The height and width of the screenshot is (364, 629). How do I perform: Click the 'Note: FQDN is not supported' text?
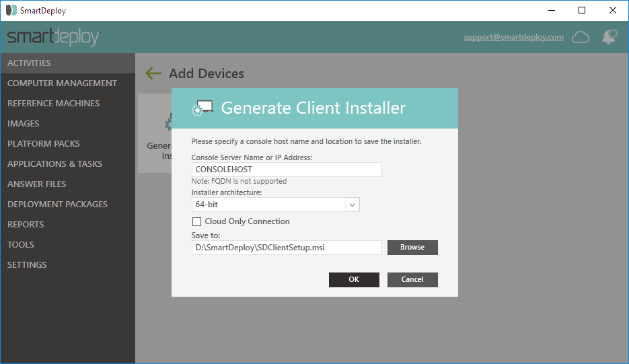pos(239,181)
